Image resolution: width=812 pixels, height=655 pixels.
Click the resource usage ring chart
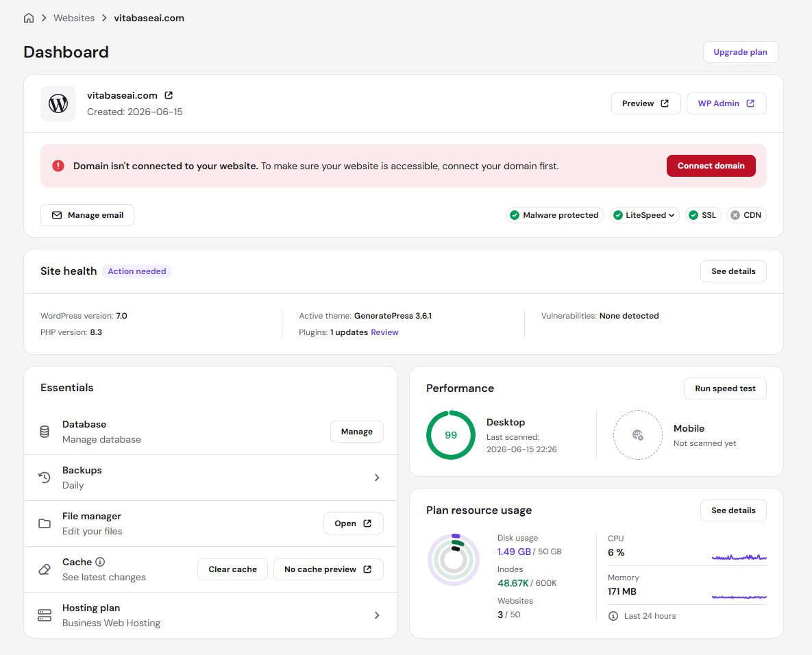[x=454, y=559]
